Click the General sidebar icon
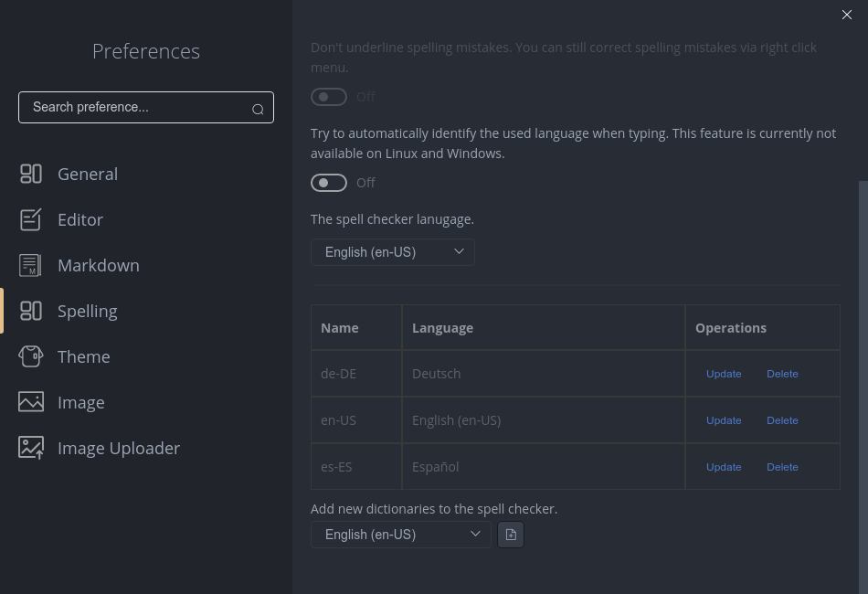The height and width of the screenshot is (594, 868). pos(31,174)
